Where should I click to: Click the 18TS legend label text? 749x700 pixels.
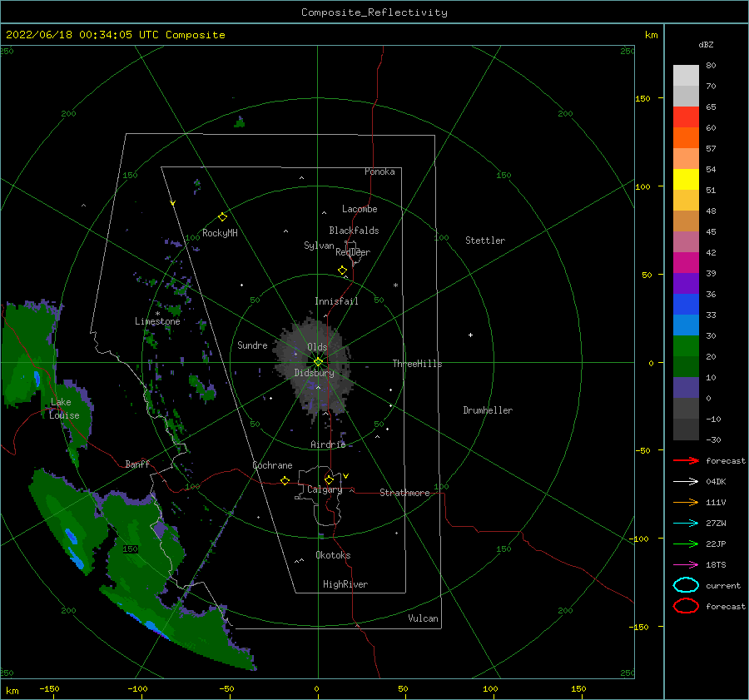coord(716,565)
